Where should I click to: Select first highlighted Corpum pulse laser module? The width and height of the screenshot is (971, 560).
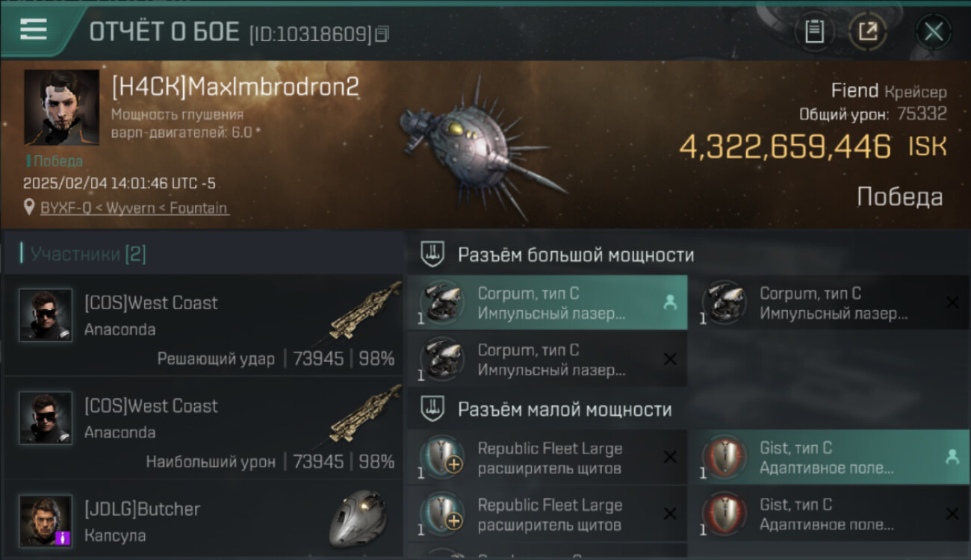[547, 302]
